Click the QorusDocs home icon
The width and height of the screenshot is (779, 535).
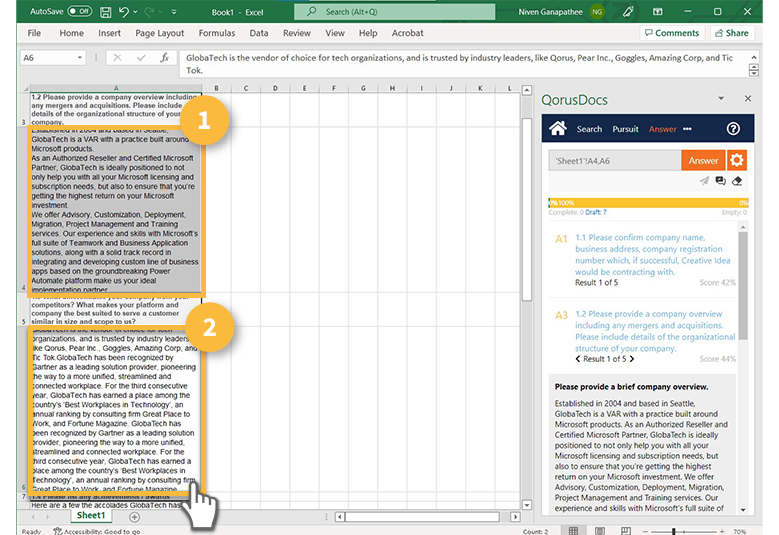pos(558,129)
